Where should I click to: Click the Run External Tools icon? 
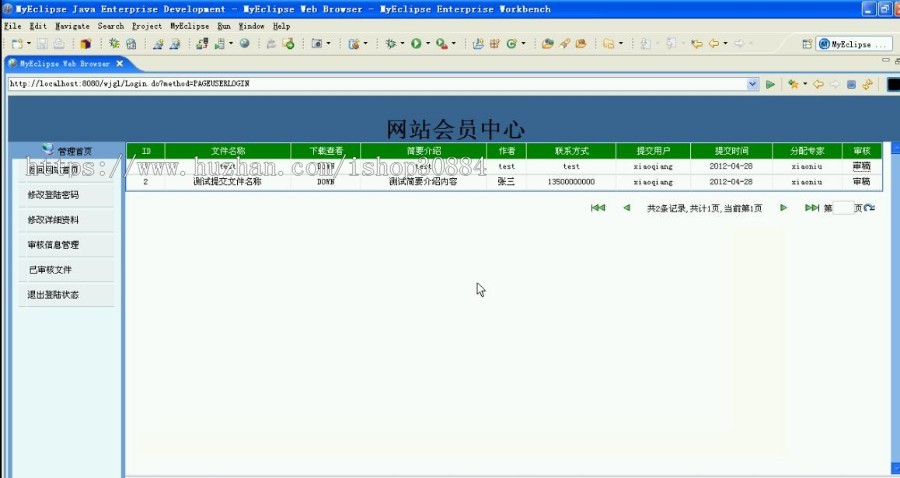click(x=441, y=44)
